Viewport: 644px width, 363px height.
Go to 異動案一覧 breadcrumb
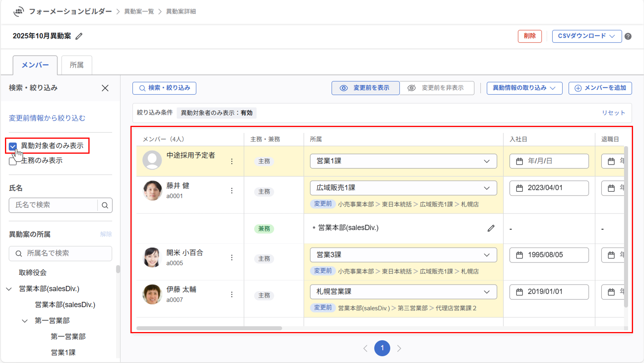(139, 11)
